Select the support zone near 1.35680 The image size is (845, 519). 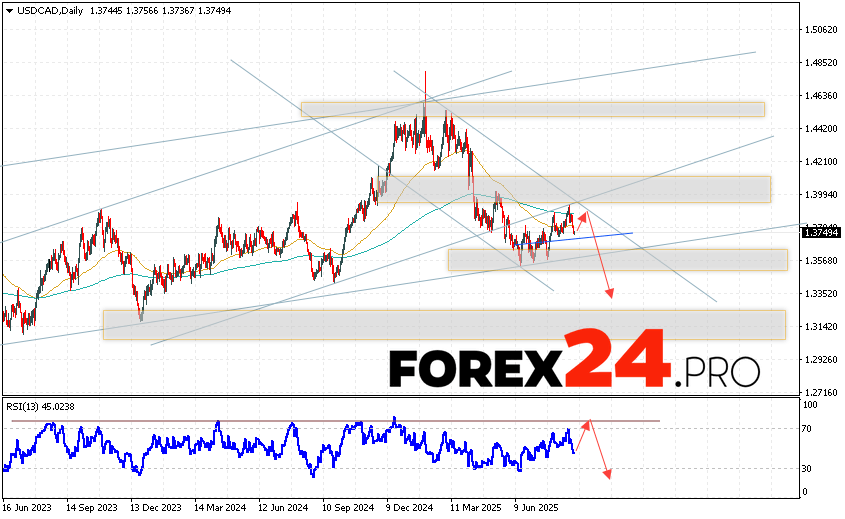[x=617, y=260]
